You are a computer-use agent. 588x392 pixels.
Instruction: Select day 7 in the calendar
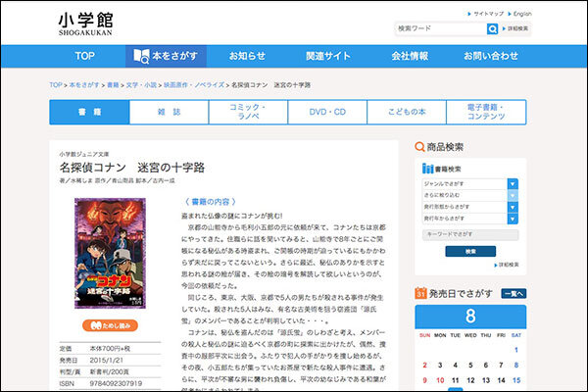501,365
